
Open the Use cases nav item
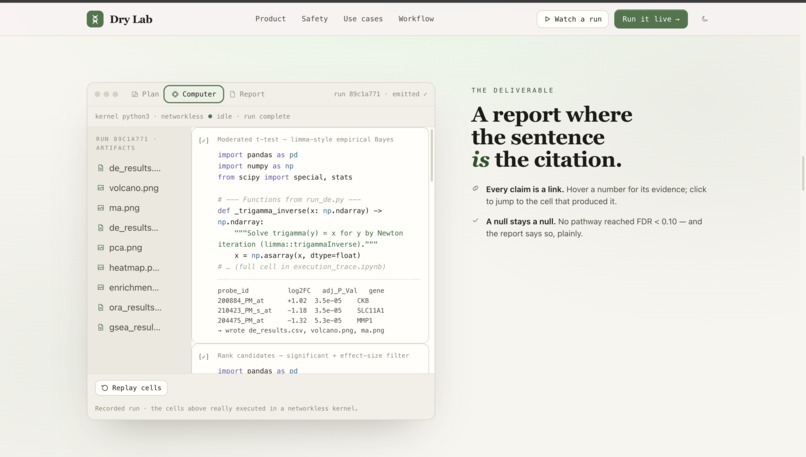click(x=363, y=19)
